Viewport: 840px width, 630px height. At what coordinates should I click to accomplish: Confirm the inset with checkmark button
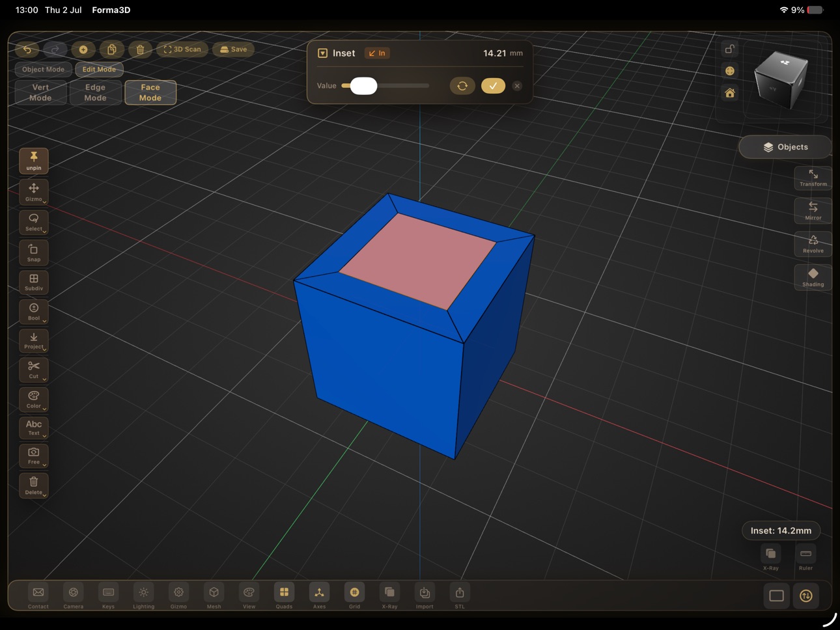(x=493, y=86)
